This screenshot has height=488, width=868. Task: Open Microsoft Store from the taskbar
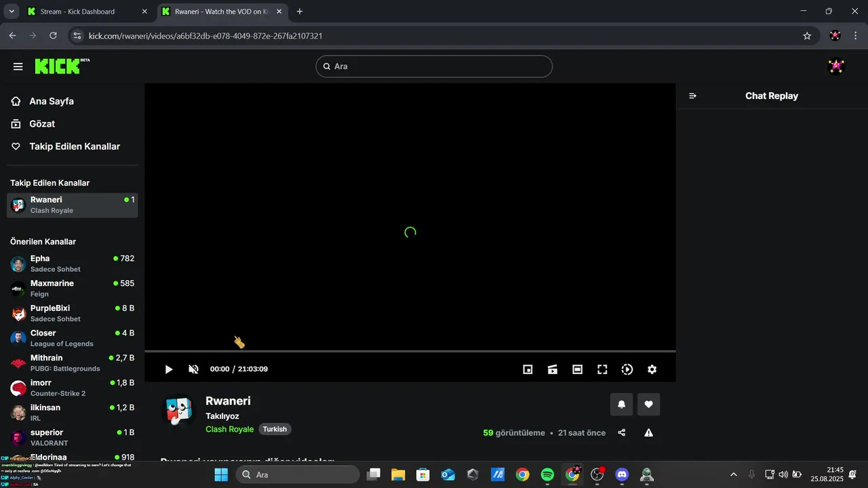[x=423, y=474]
